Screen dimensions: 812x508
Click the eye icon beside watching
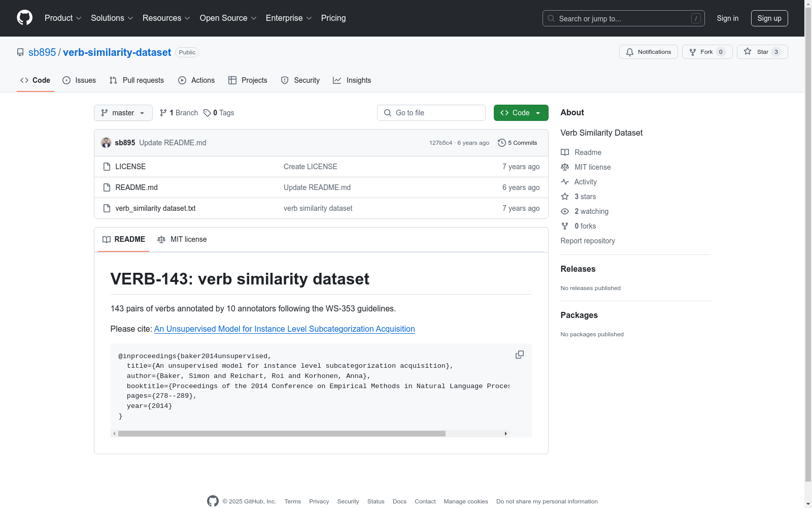(x=565, y=211)
